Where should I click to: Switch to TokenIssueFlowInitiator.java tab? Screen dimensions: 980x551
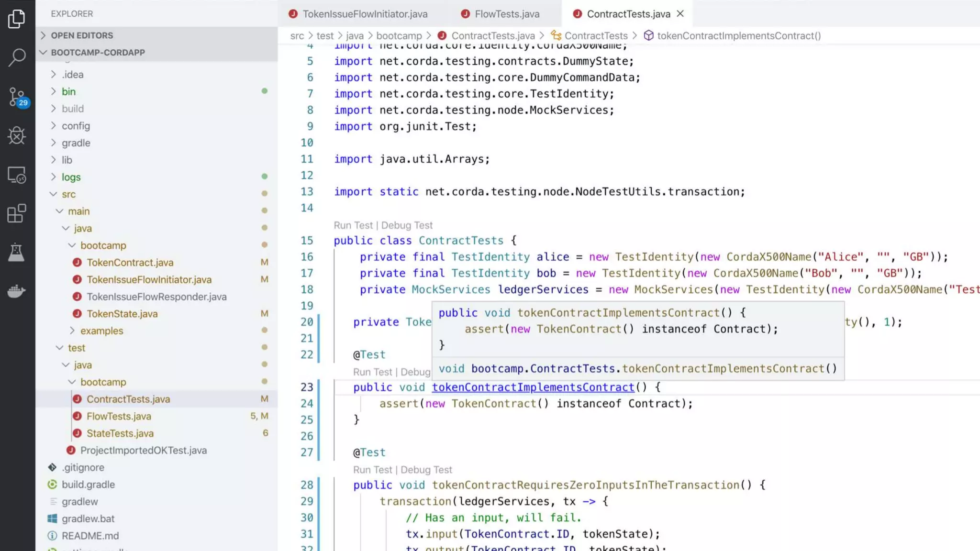[x=365, y=14]
